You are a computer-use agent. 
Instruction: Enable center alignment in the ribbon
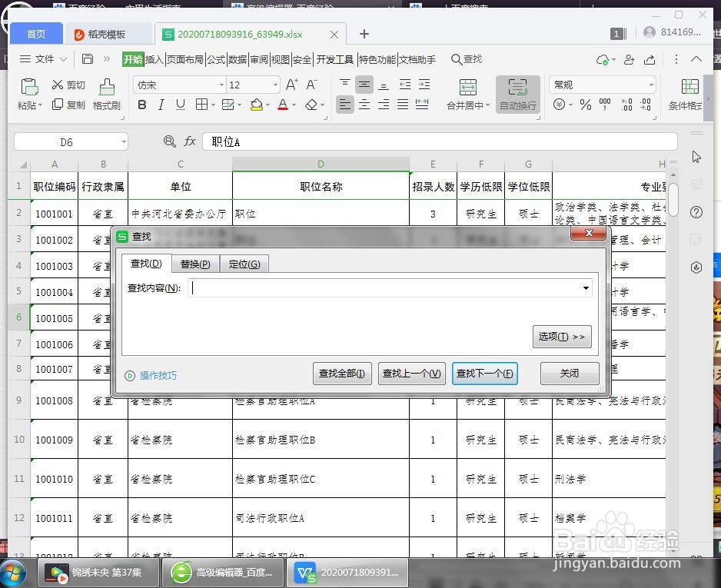coord(364,105)
